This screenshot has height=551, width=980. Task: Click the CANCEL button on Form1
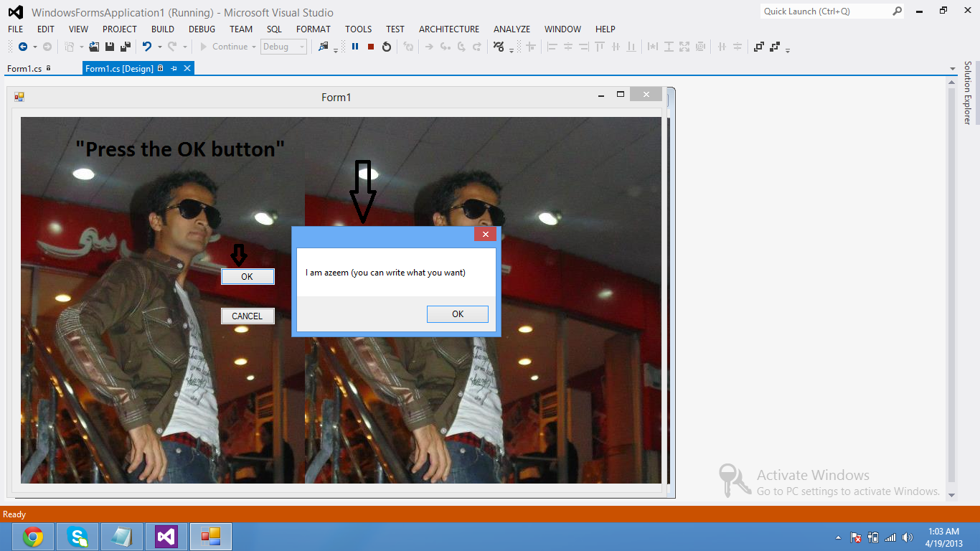[248, 316]
